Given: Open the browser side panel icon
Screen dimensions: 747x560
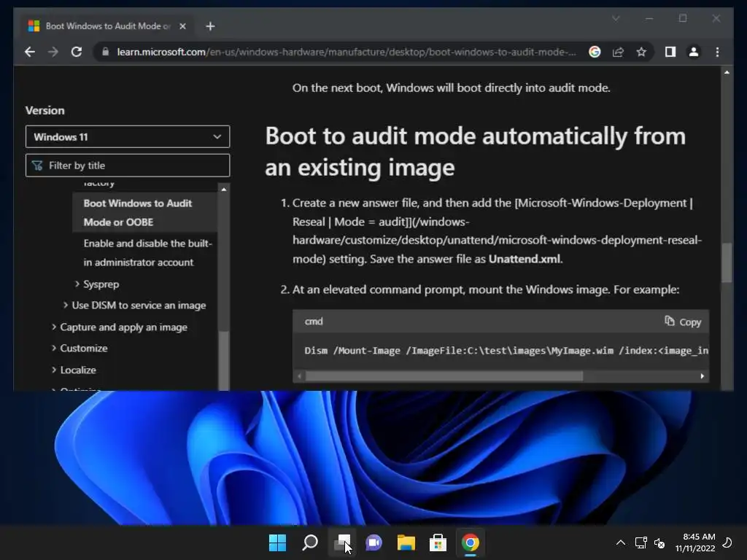Looking at the screenshot, I should (x=670, y=52).
